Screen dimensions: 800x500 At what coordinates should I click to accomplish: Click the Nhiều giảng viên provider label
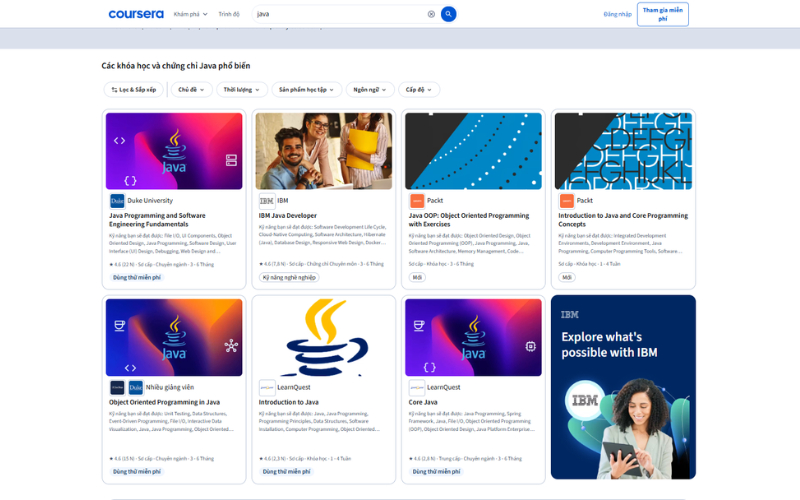[x=170, y=387]
